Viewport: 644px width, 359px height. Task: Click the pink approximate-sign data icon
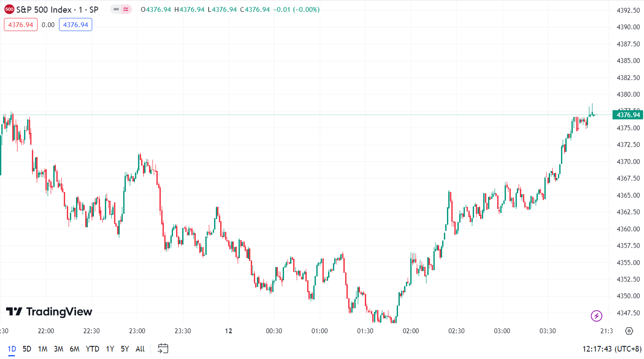click(x=126, y=9)
